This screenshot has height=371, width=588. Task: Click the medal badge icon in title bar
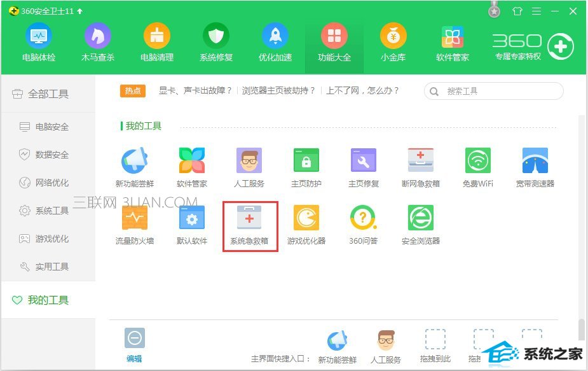coord(495,11)
